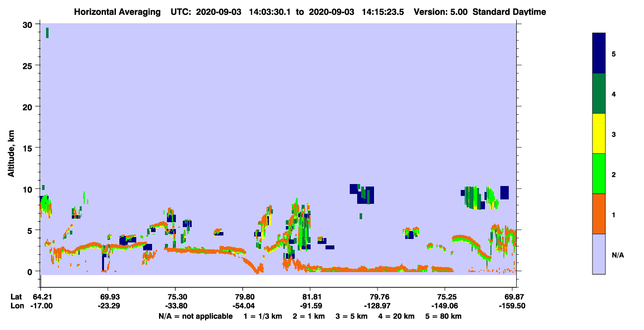Click the longitude value -149.06
The image size is (644, 330).
445,306
